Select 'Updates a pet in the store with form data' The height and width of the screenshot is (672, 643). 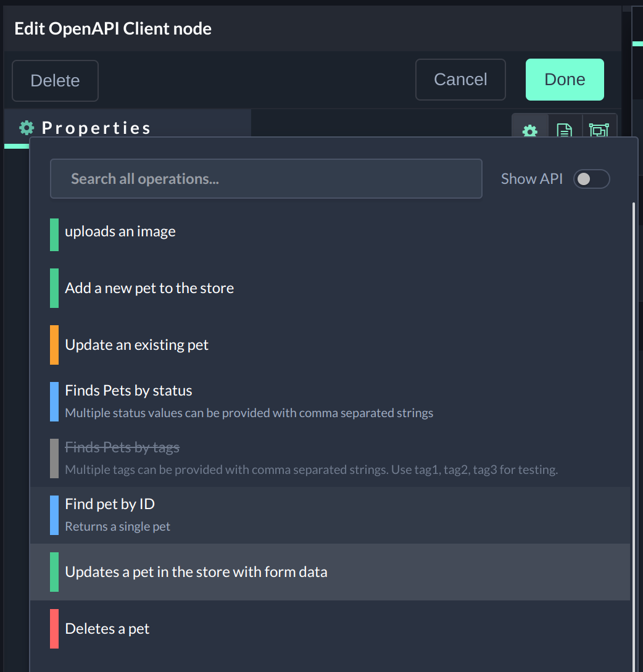(196, 572)
